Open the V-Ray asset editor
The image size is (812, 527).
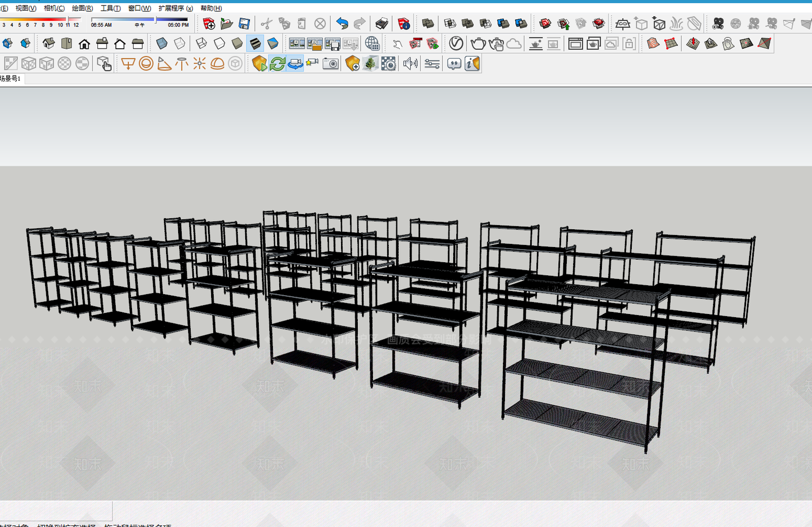pos(456,44)
